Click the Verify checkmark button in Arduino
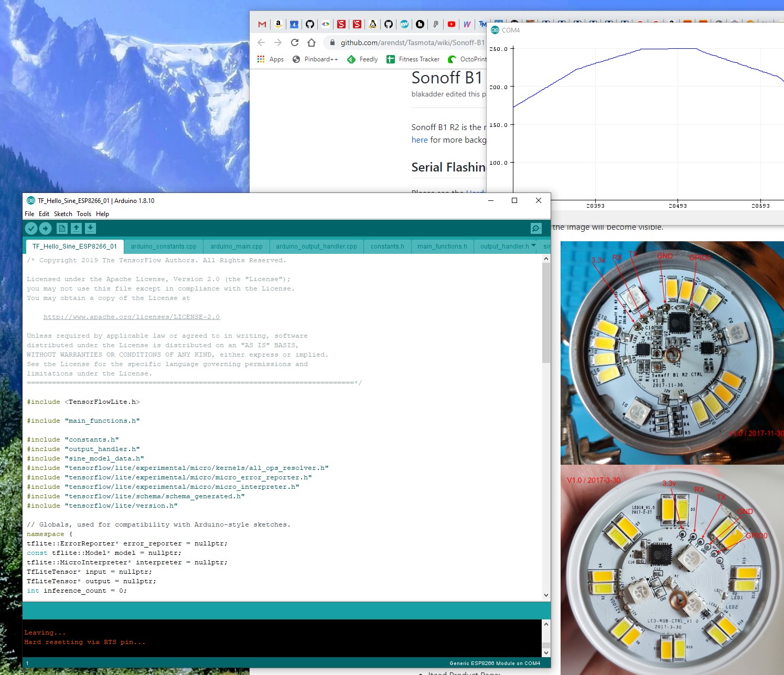Viewport: 784px width, 675px height. tap(31, 228)
